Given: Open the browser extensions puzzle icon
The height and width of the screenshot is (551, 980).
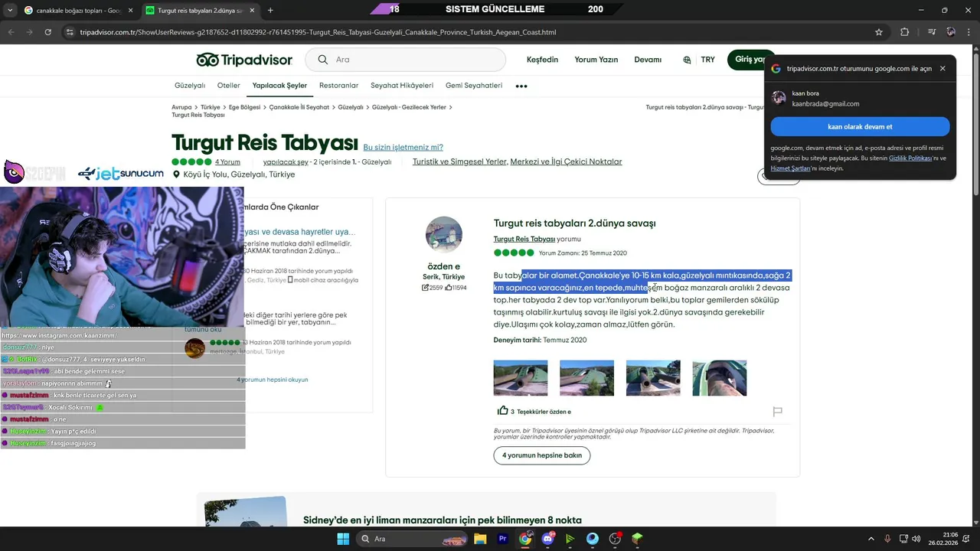Looking at the screenshot, I should pyautogui.click(x=905, y=32).
